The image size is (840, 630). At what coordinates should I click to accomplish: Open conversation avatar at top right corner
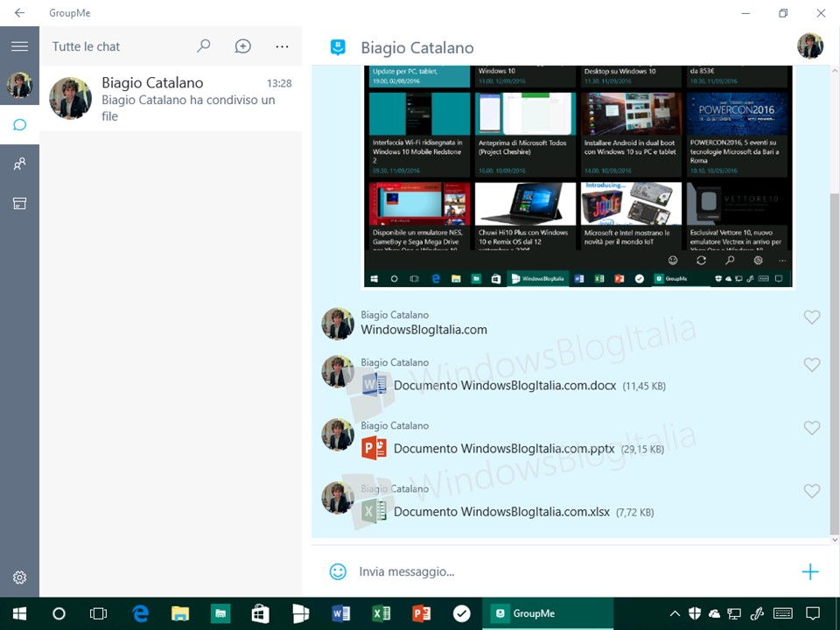tap(810, 46)
